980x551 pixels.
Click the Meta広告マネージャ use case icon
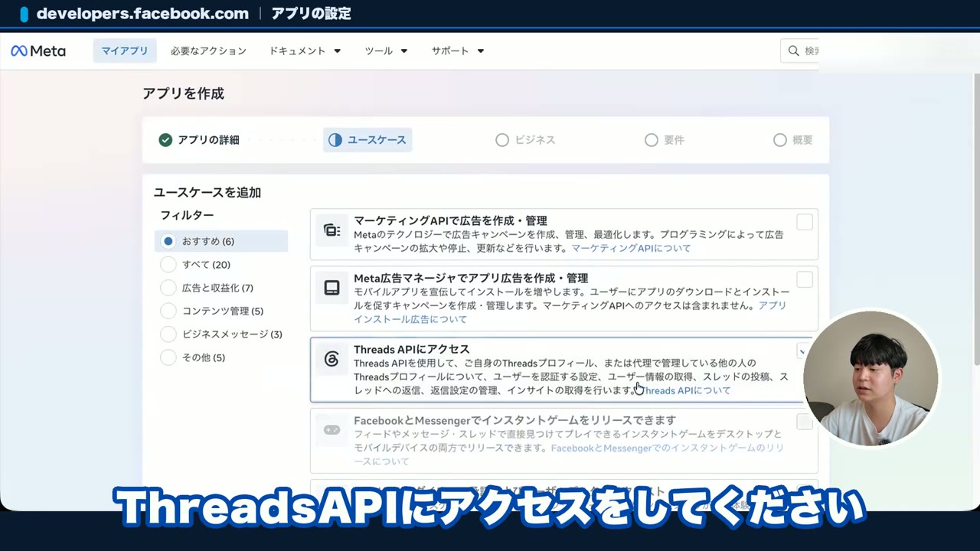click(x=332, y=288)
